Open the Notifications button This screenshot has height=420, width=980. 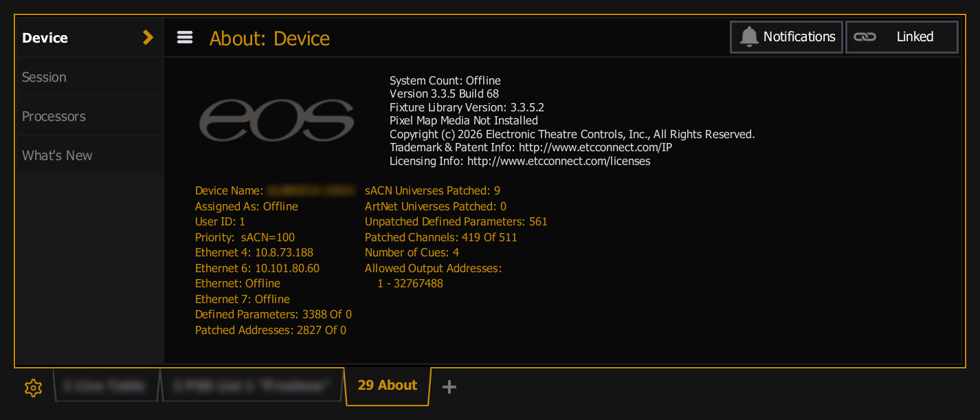786,37
